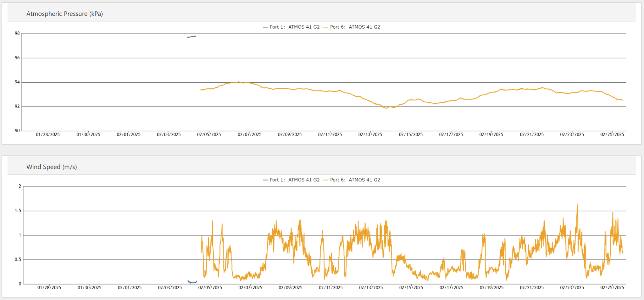Click orange line marker in Wind Speed legend
The height and width of the screenshot is (300, 644).
[326, 180]
